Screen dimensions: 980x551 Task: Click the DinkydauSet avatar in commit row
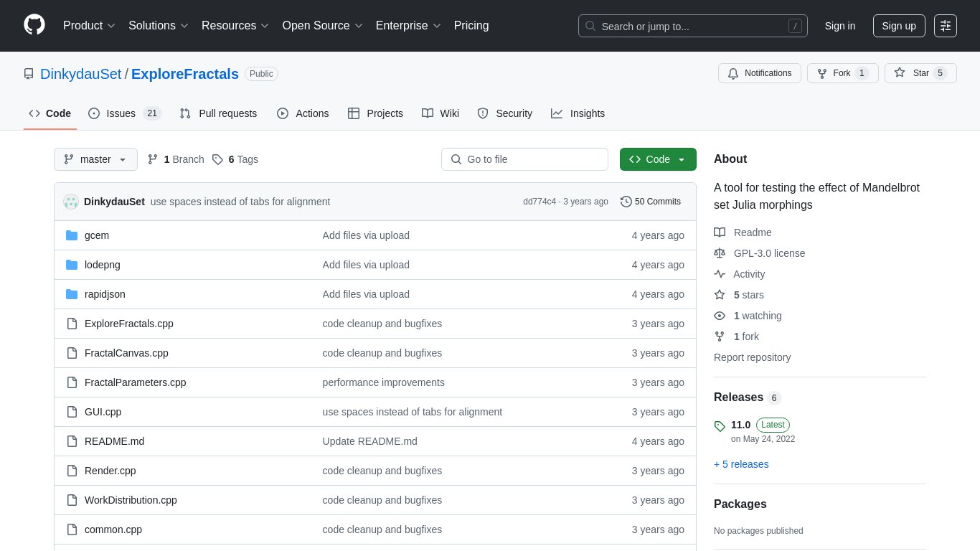71,202
